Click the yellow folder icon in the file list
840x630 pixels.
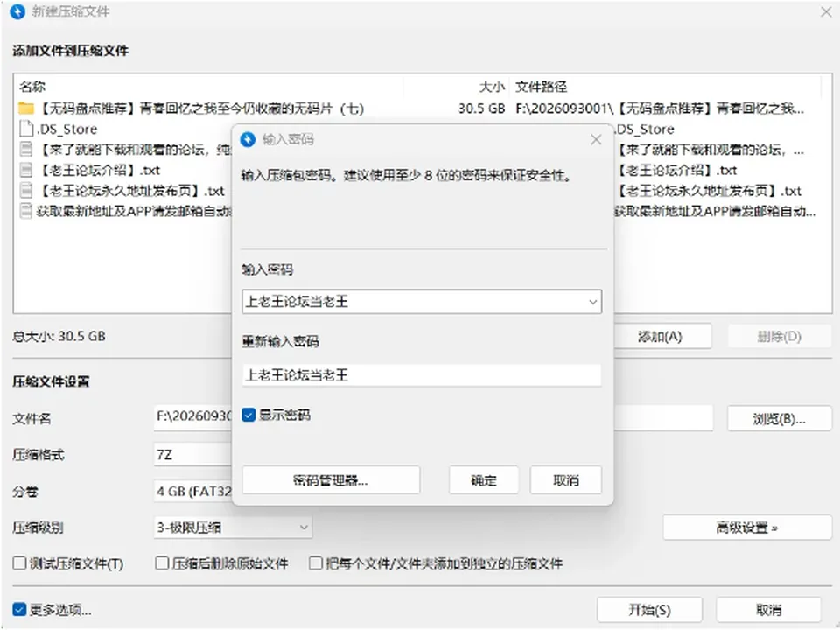click(x=25, y=108)
